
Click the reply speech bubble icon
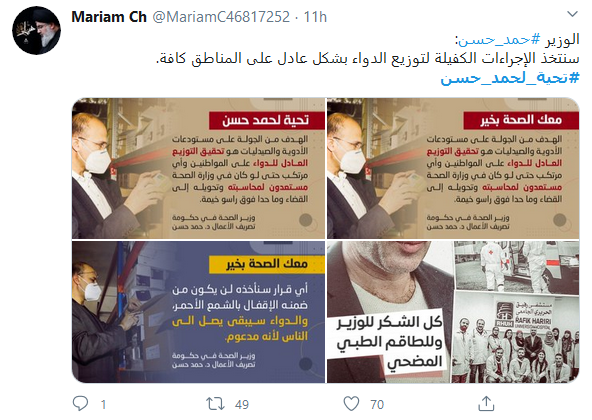[80, 404]
